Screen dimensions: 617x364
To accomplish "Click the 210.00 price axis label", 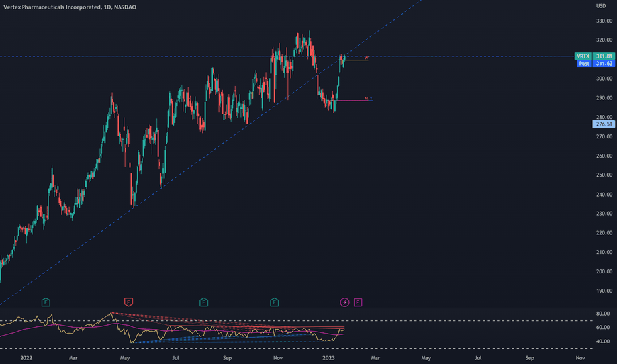I will click(604, 252).
